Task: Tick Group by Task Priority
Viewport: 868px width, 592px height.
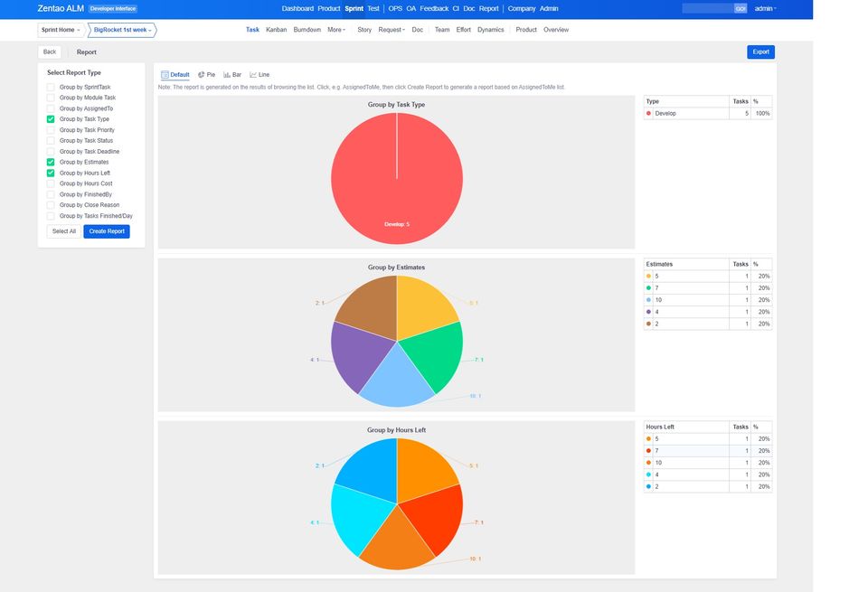Action: pyautogui.click(x=51, y=130)
